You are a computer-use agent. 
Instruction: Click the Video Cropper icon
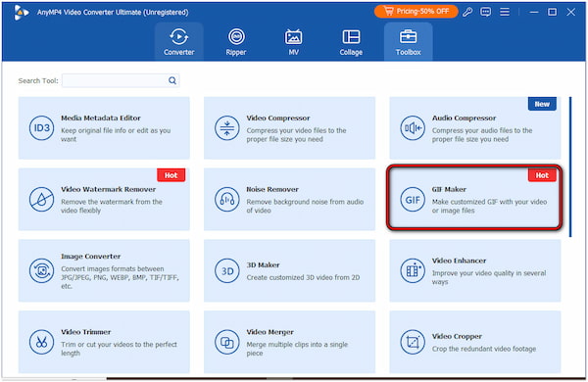[x=413, y=342]
